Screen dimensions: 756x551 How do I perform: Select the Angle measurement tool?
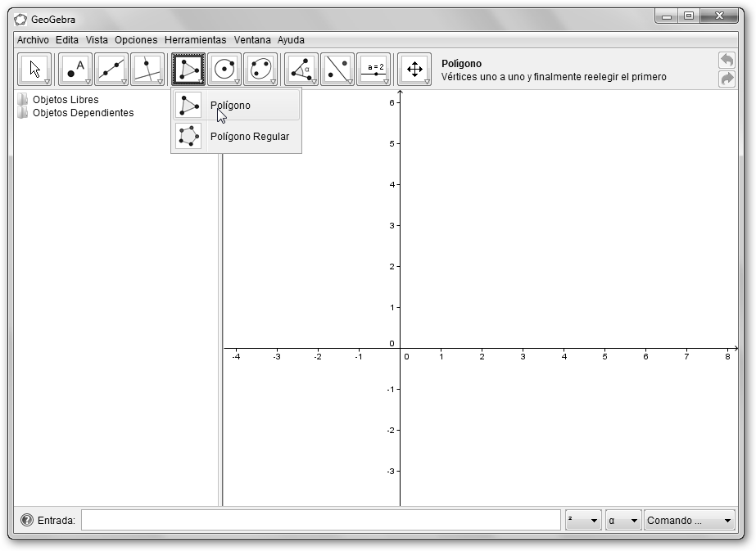[x=301, y=70]
